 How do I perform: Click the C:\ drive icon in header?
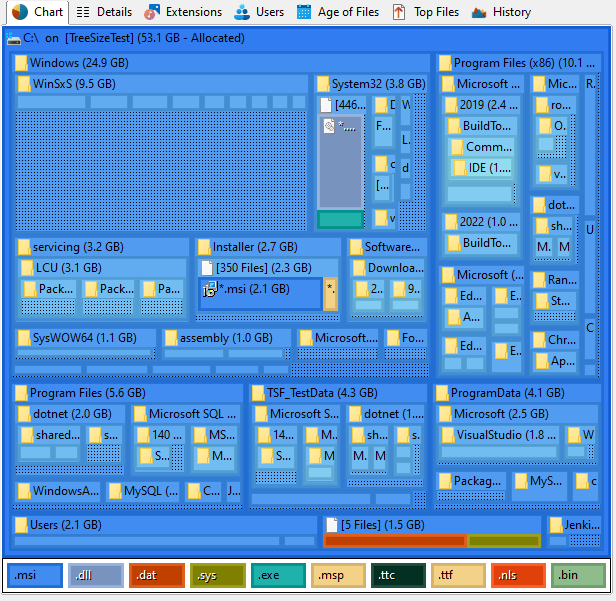(13, 39)
